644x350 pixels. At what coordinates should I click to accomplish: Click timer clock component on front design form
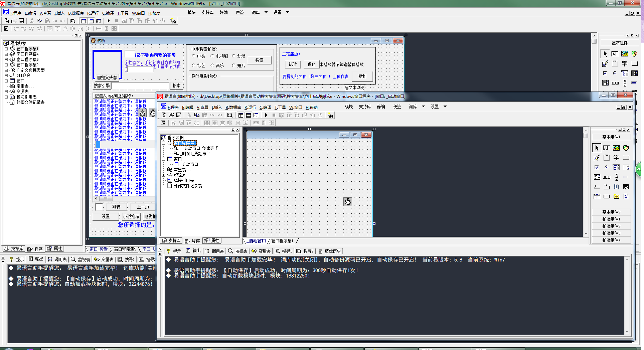point(348,202)
